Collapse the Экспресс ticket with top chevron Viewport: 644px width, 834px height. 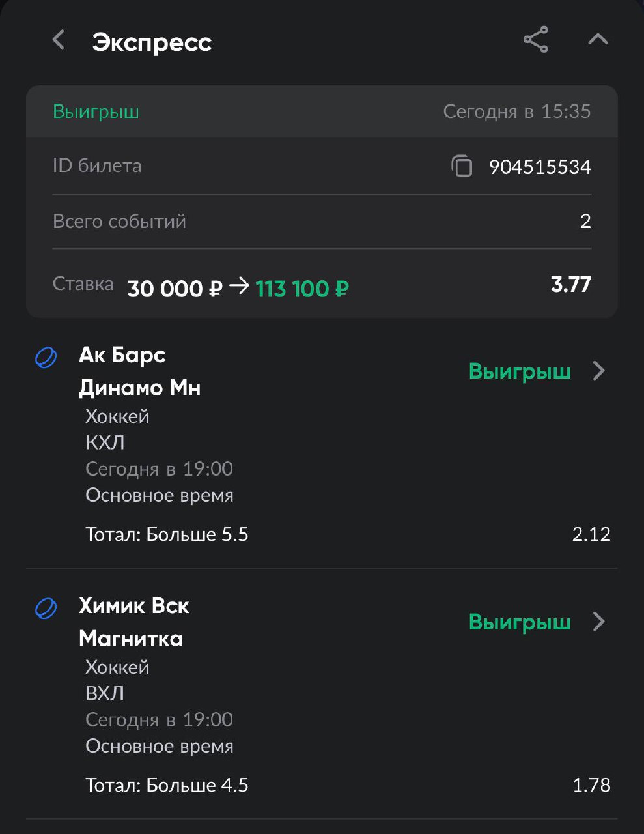[598, 40]
